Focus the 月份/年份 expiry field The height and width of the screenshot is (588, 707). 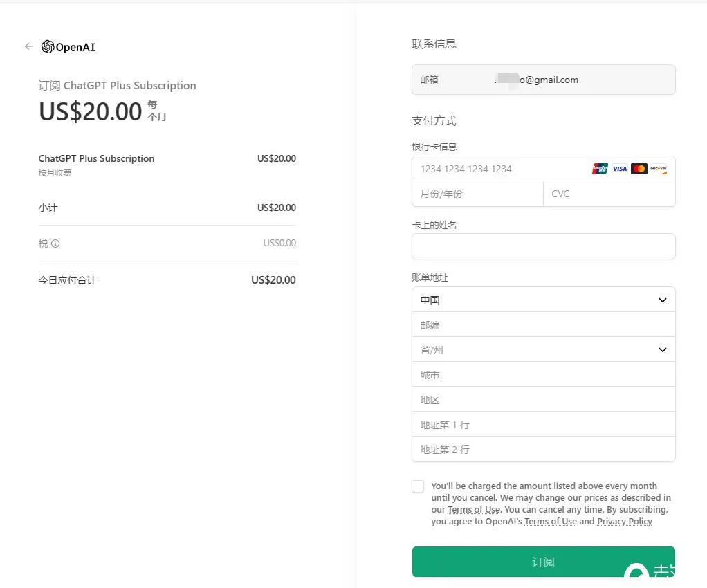(x=477, y=194)
